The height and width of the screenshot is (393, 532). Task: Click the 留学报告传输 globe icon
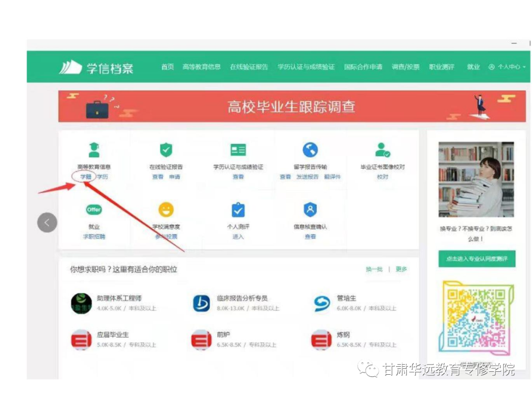click(310, 150)
